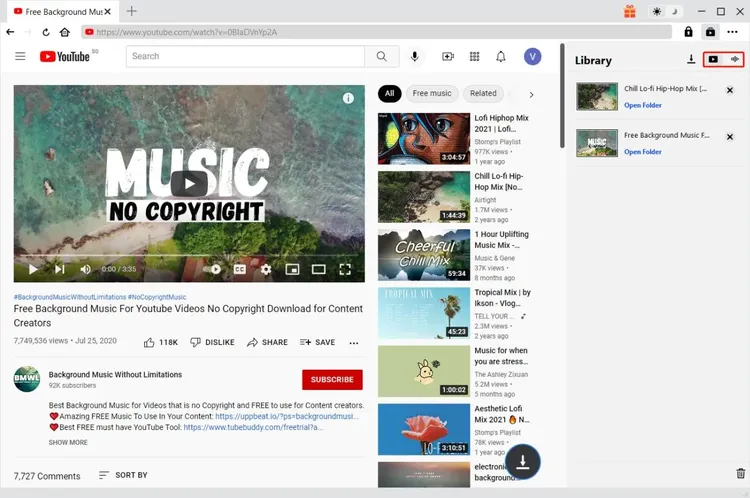Open the YouTube apps grid

coord(474,56)
